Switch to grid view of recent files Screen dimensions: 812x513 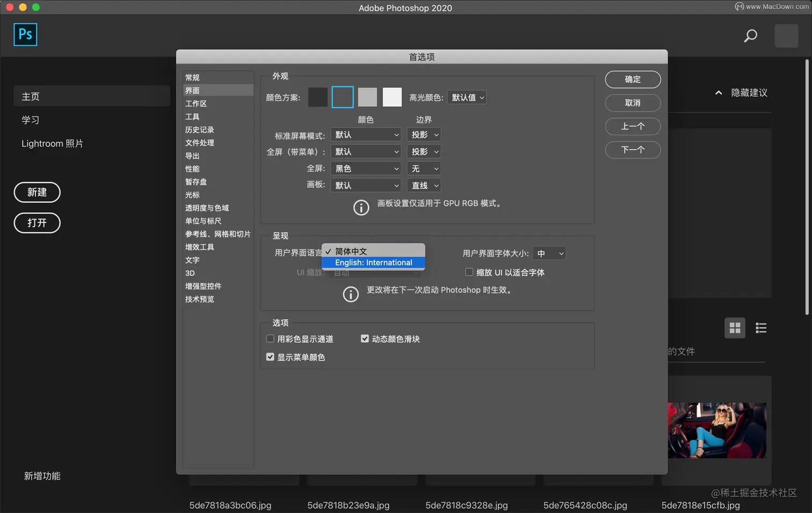735,328
